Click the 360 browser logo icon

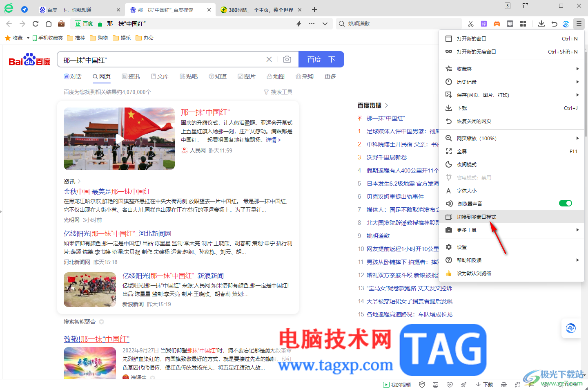coord(9,8)
